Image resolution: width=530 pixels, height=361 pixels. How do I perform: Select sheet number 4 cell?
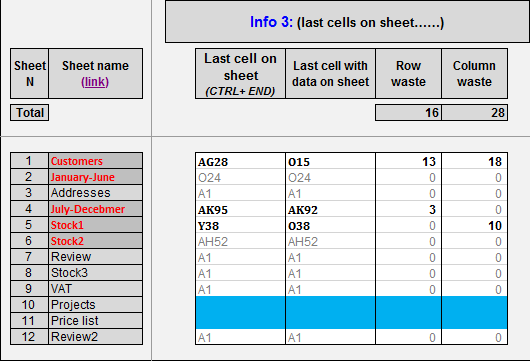pos(29,209)
